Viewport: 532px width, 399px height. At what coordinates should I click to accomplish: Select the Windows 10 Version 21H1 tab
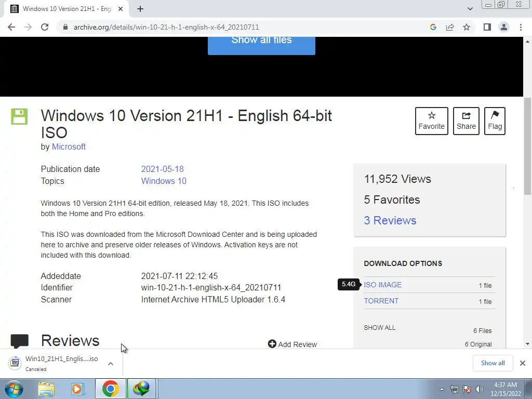[x=67, y=9]
